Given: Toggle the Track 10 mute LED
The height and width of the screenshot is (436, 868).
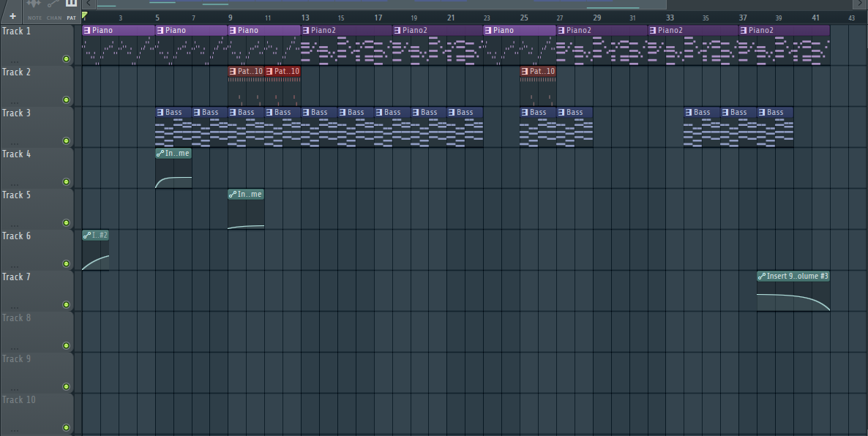Looking at the screenshot, I should (67, 428).
